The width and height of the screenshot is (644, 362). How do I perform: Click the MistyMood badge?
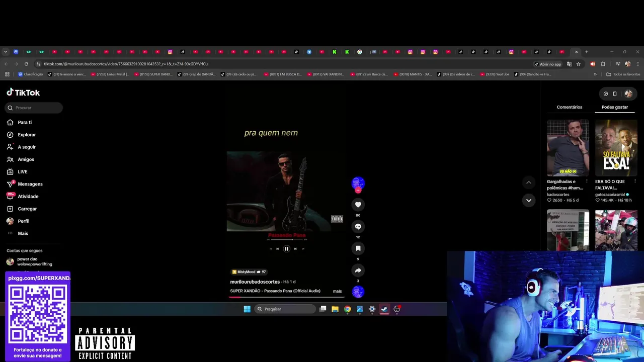click(249, 272)
